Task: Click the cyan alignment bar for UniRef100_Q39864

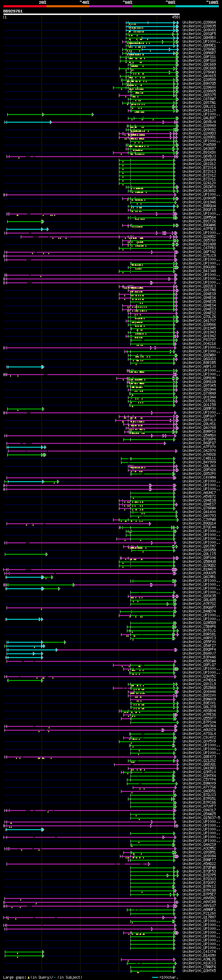Action: click(152, 23)
